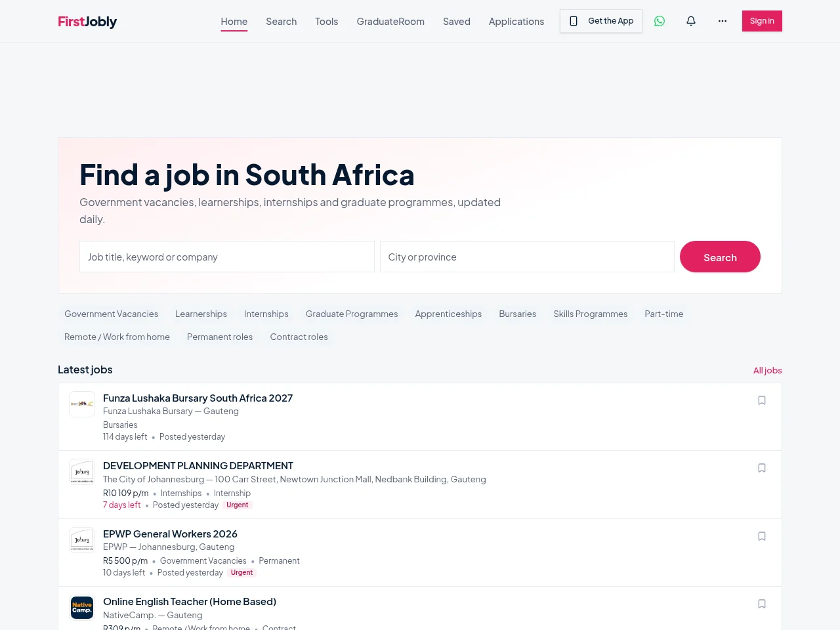Click the EPWP job logo thumbnail

(x=82, y=540)
